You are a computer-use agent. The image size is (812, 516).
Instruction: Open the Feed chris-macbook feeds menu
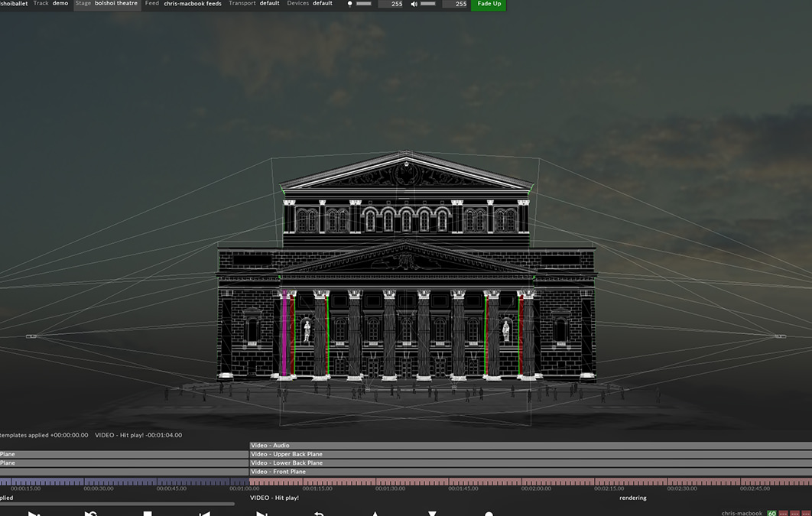(184, 4)
